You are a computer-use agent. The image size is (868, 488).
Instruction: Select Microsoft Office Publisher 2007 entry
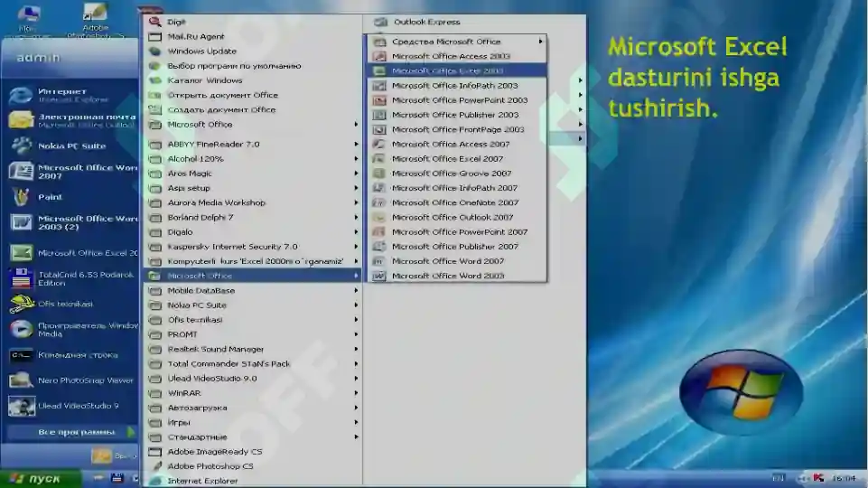pyautogui.click(x=457, y=247)
